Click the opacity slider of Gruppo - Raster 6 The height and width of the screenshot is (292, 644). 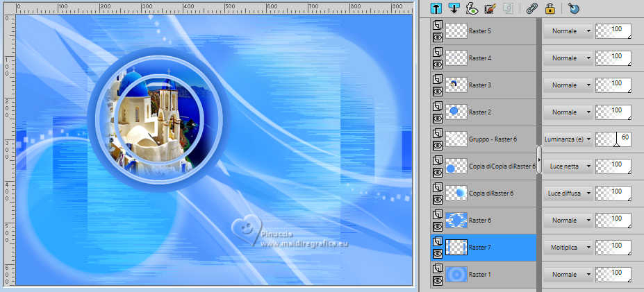click(x=613, y=139)
